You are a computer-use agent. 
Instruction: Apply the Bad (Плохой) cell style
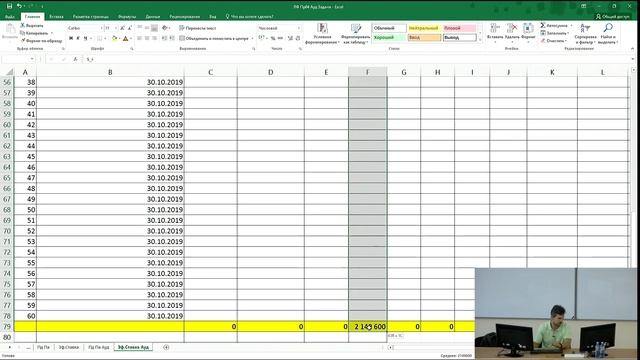(460, 28)
